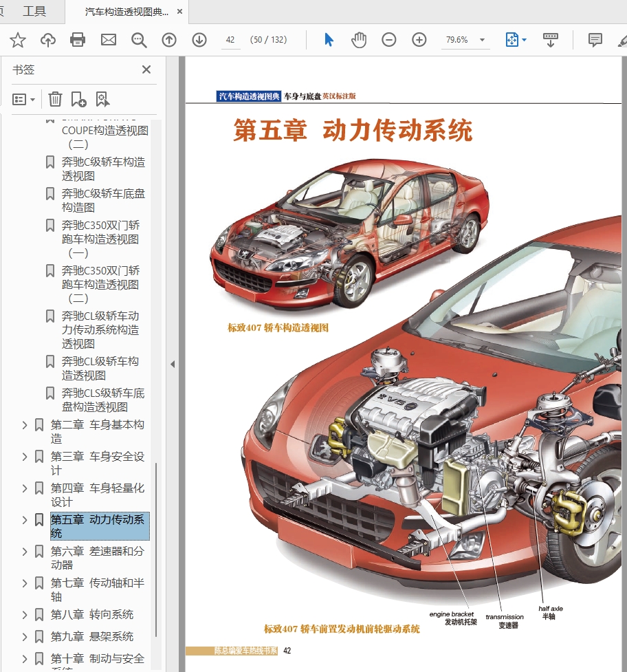Click the cloud upload icon
The image size is (627, 672).
click(48, 40)
